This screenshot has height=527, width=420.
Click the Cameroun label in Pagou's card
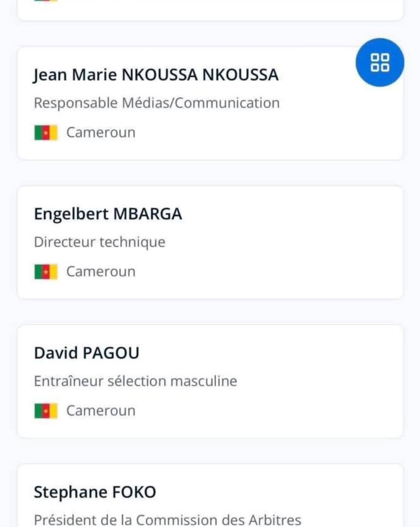coord(101,411)
